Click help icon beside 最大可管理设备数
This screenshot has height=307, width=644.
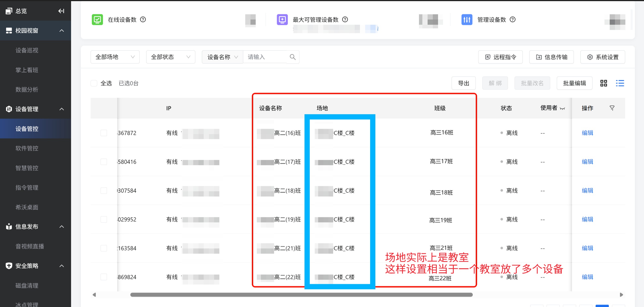click(x=345, y=20)
